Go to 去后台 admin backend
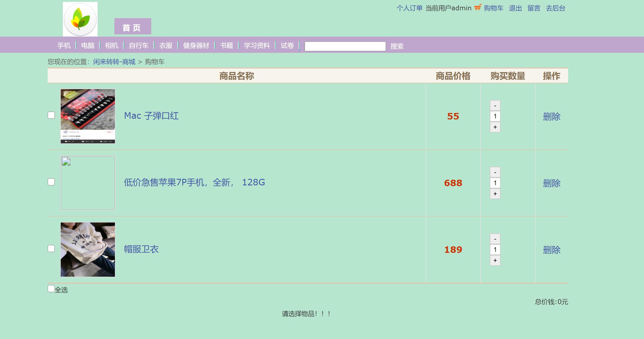 555,8
